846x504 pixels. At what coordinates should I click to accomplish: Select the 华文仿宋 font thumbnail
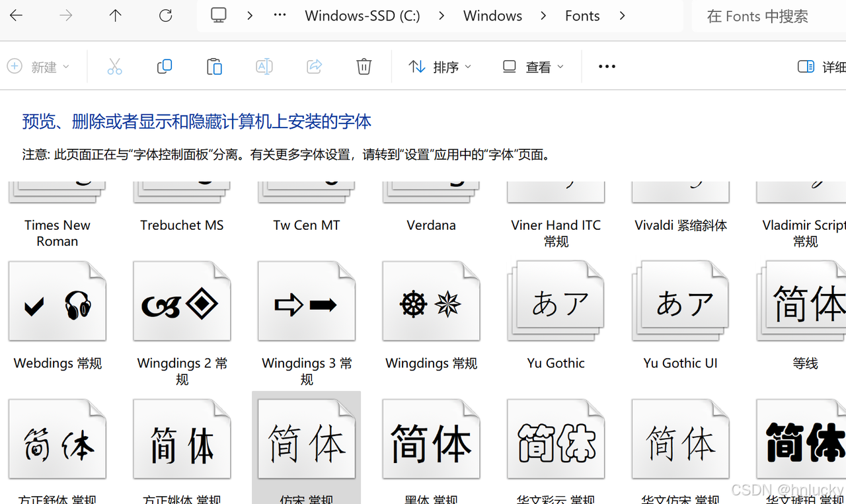(x=680, y=439)
